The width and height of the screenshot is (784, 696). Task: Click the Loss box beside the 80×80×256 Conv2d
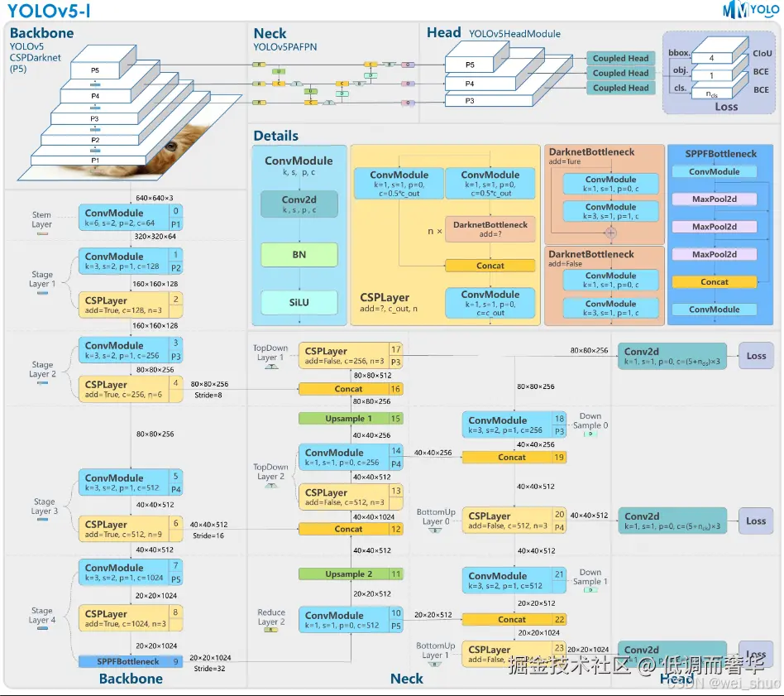click(756, 356)
